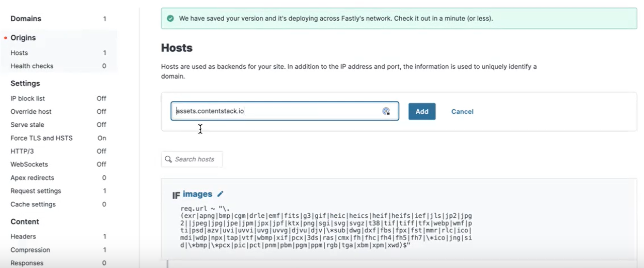
Task: Go to Apex redirects
Action: pos(32,178)
